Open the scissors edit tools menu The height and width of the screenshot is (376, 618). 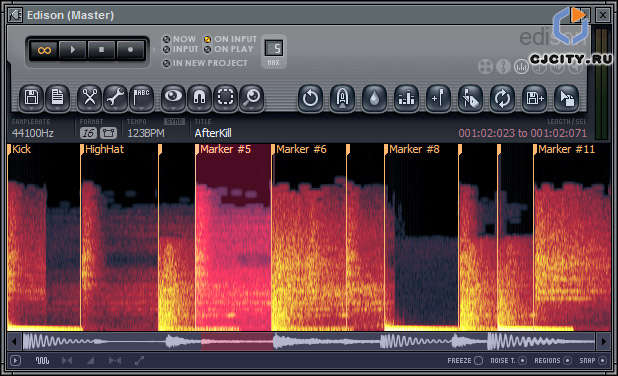pos(89,98)
